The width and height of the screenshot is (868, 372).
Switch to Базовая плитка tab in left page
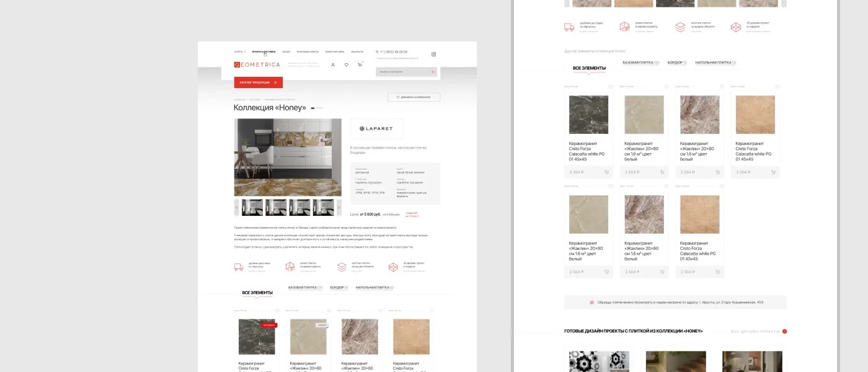305,288
